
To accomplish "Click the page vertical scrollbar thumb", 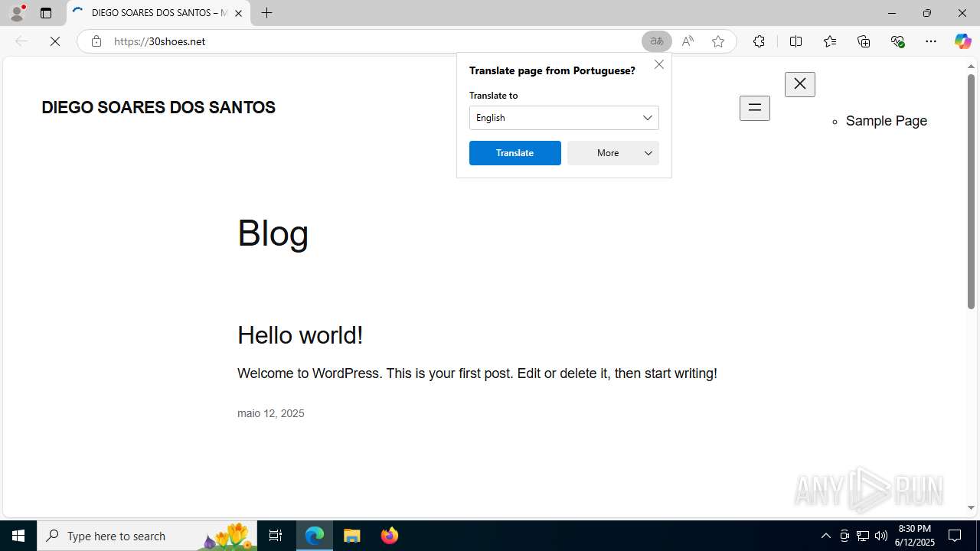I will tap(971, 191).
